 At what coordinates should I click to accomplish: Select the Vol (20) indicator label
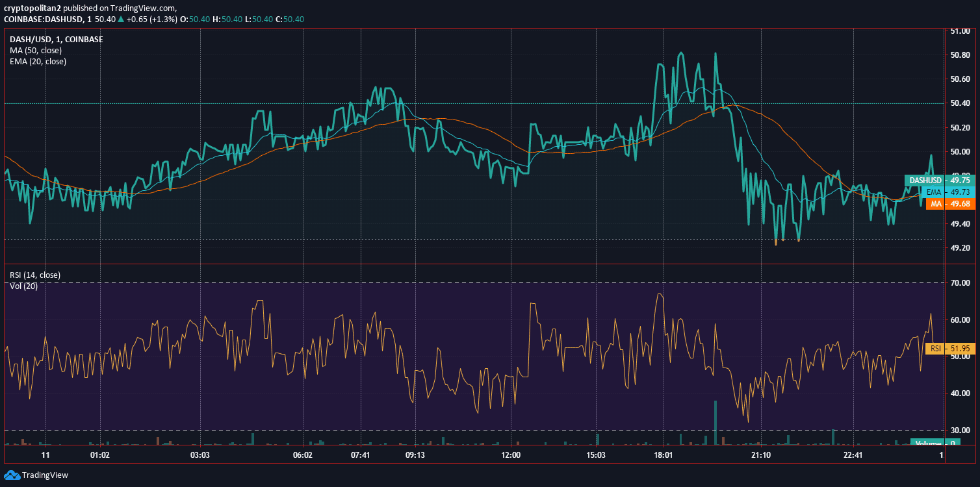(23, 286)
